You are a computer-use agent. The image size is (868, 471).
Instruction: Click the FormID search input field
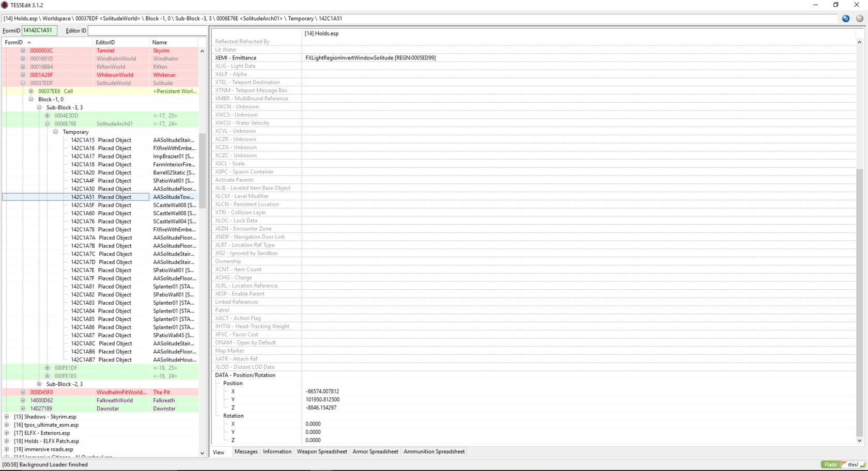click(39, 30)
